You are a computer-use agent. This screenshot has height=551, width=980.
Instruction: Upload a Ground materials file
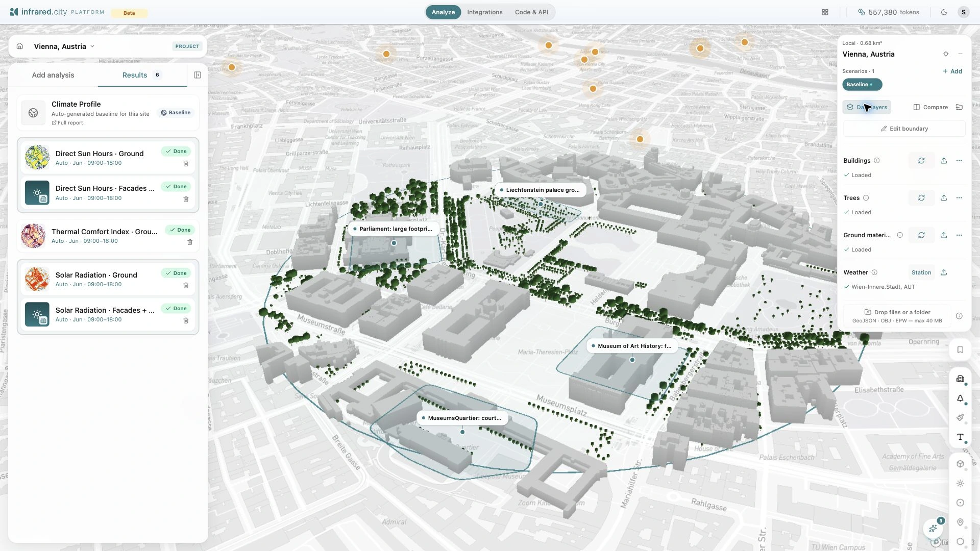944,235
